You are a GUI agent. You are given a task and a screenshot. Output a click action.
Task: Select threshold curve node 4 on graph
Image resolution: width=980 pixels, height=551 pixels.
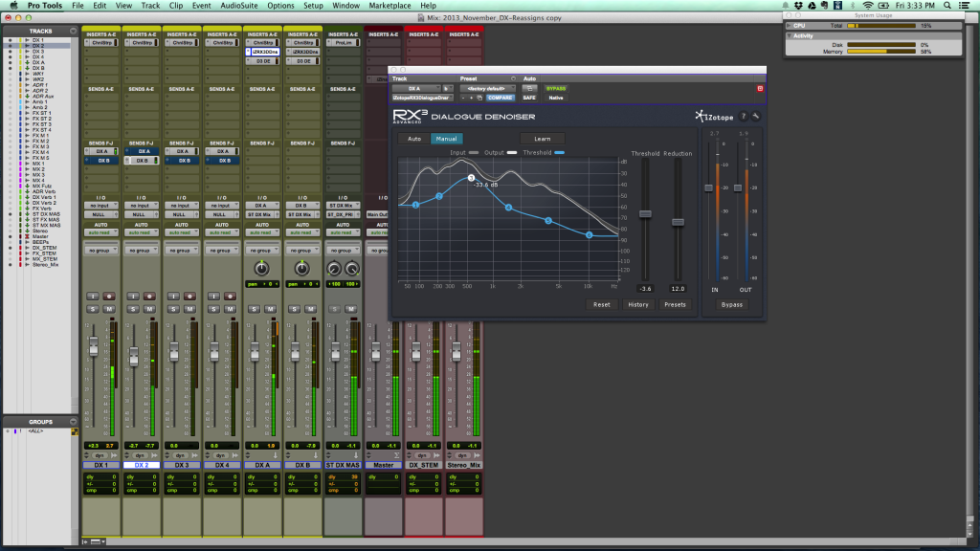(509, 208)
